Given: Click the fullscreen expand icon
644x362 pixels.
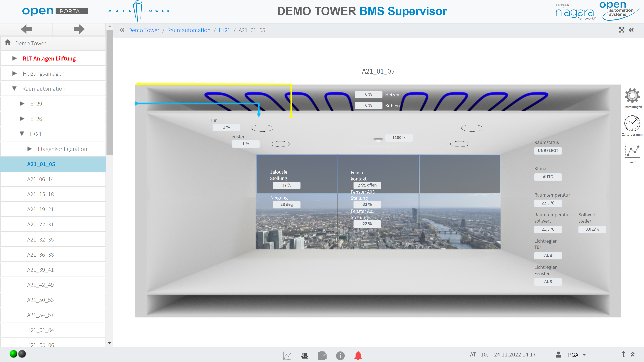Looking at the screenshot, I should [622, 30].
